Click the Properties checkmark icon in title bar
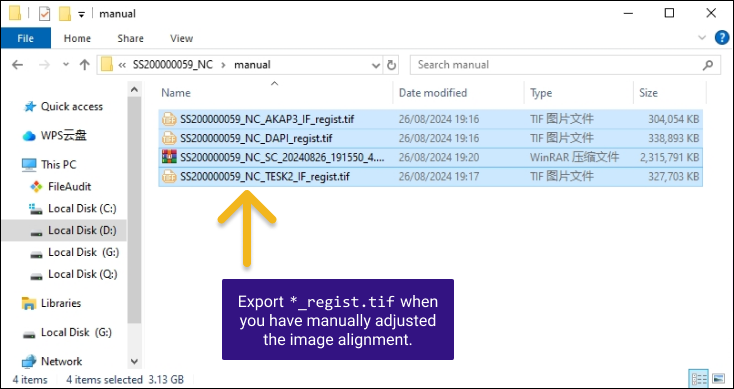Screen dimensions: 734x389 click(44, 14)
